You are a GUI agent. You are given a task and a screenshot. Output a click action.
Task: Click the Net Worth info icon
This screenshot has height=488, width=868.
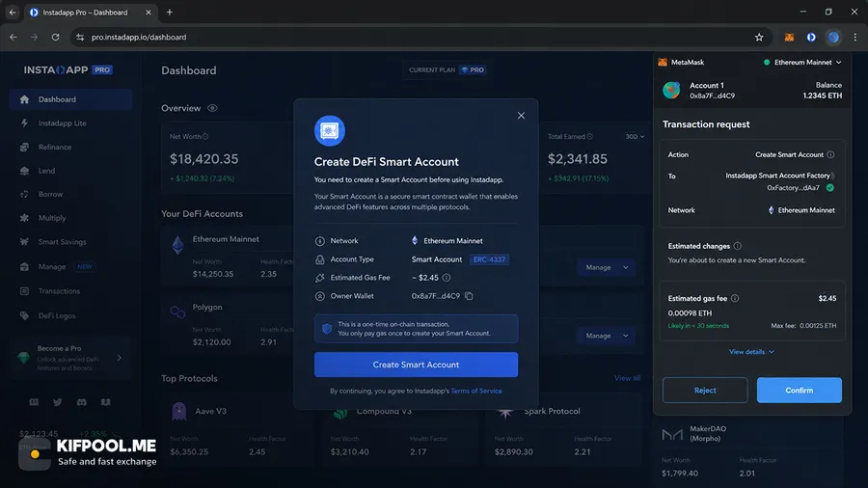tap(205, 137)
